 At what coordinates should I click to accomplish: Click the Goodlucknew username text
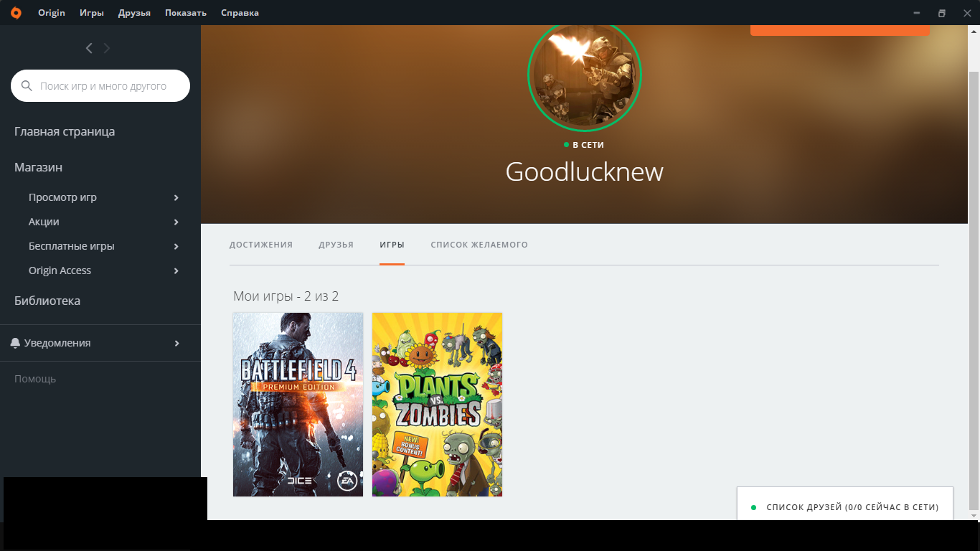pyautogui.click(x=585, y=172)
